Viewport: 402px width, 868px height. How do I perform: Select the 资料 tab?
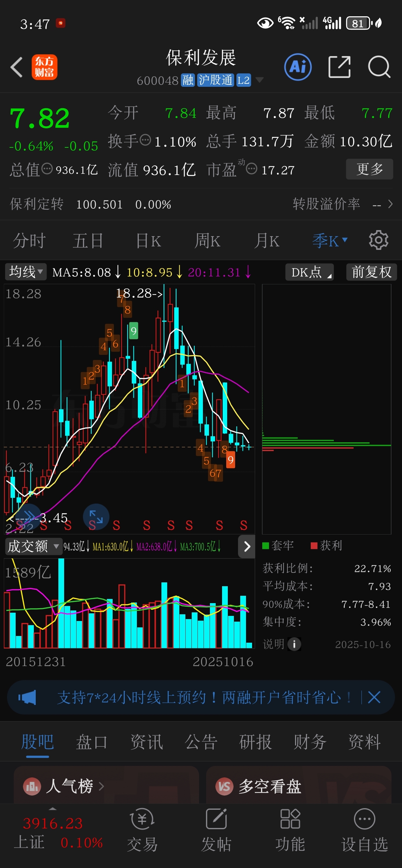coord(364,742)
